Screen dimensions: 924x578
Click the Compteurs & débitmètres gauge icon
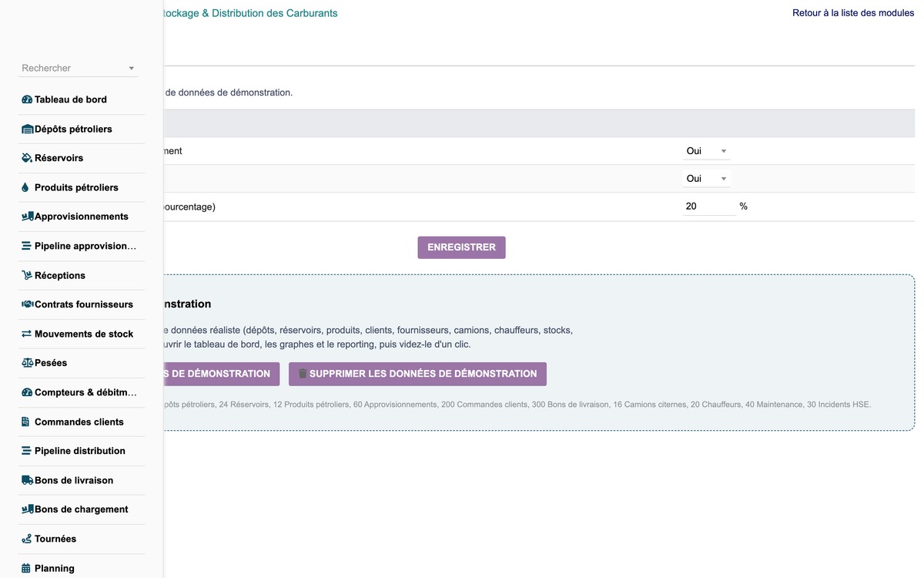[27, 392]
